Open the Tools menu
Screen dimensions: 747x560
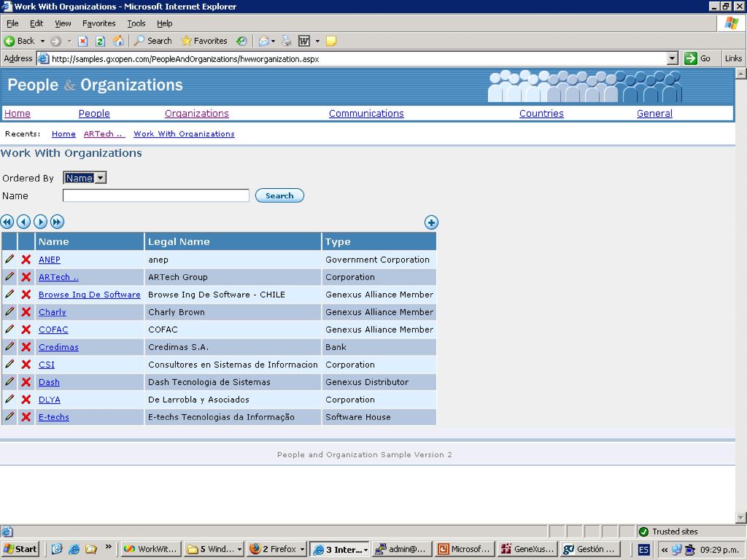[x=136, y=23]
